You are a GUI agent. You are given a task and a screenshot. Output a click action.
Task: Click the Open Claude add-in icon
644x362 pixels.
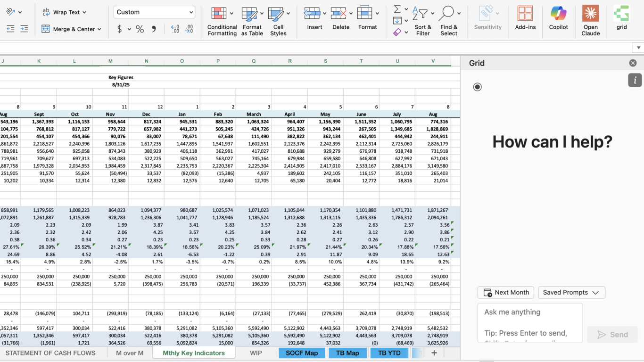(x=590, y=14)
